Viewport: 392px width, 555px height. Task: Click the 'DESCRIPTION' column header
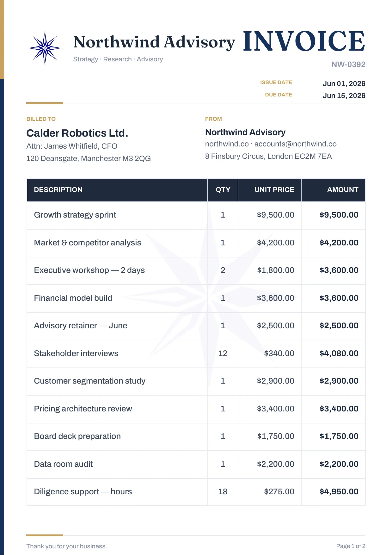pos(58,190)
